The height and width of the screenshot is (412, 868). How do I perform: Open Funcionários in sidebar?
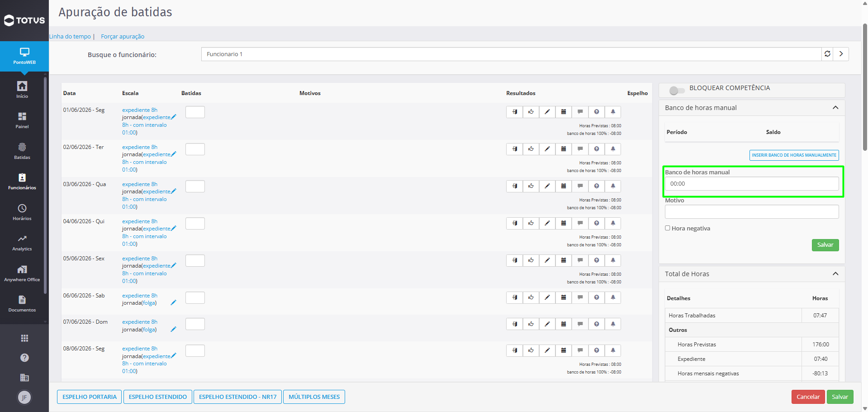click(x=22, y=181)
